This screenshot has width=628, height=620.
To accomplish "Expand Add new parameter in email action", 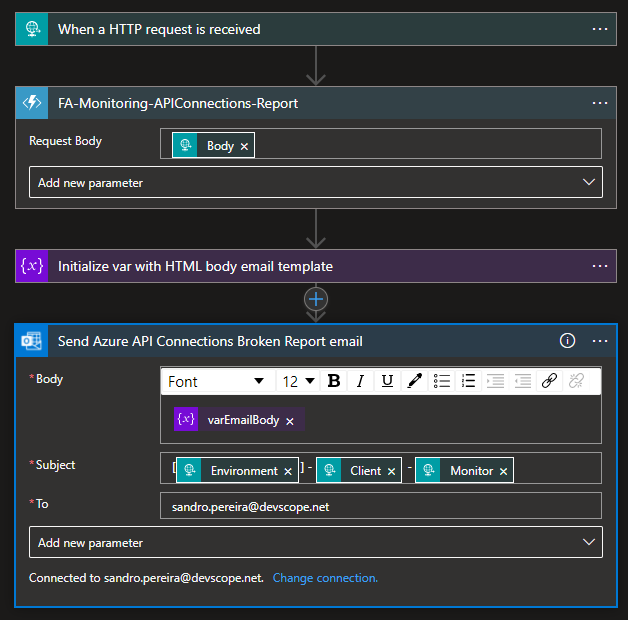I will [315, 543].
